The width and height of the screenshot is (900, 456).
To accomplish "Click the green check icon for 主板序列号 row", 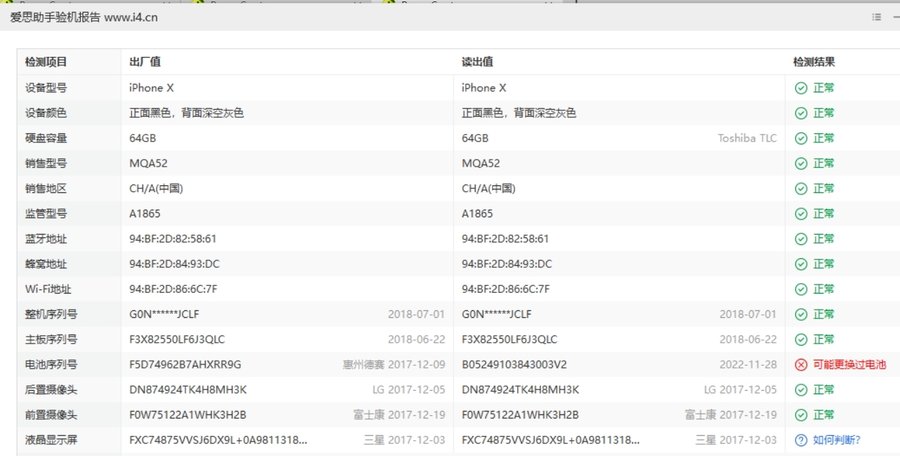I will [801, 339].
